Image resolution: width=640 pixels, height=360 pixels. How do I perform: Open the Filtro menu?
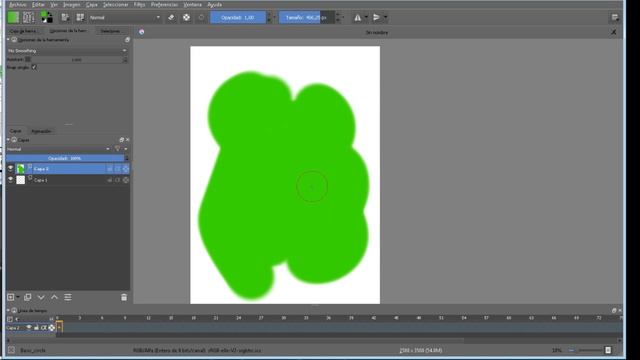(x=140, y=5)
